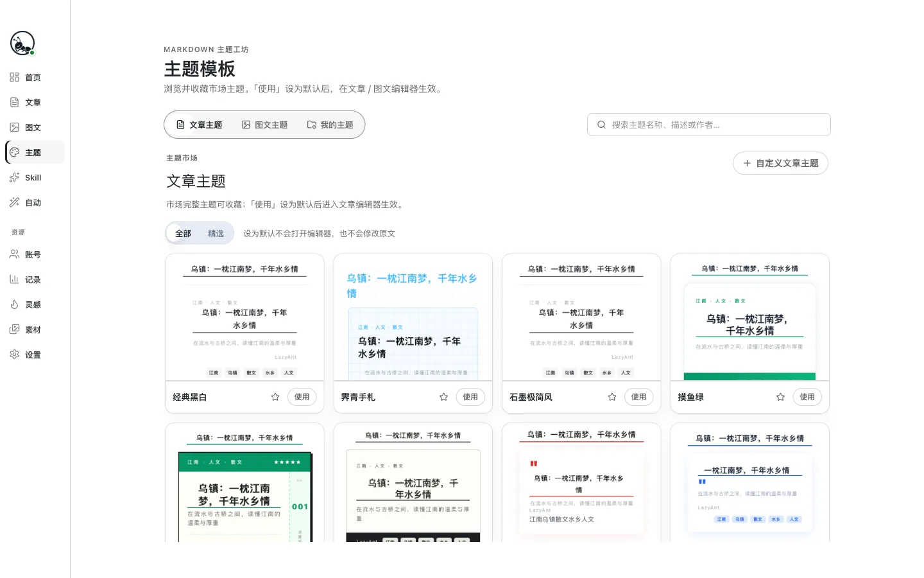Open the 文章 document icon in sidebar
Viewport: 924px width, 578px height.
click(14, 102)
